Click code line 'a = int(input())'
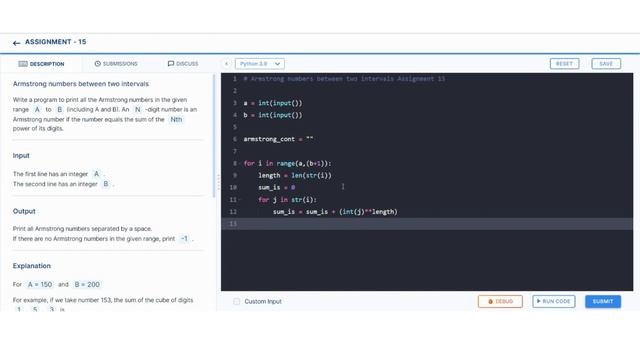The image size is (640, 360). click(273, 103)
